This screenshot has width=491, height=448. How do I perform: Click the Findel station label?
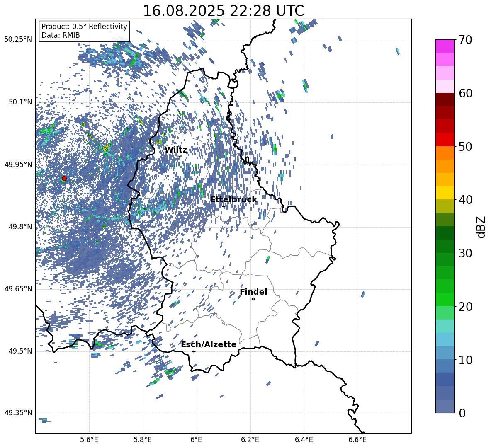pos(253,292)
